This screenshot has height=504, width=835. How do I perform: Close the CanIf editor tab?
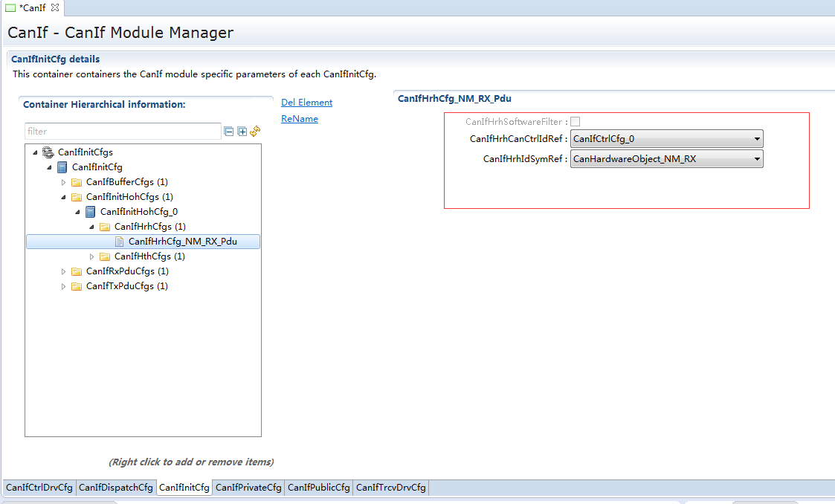[x=54, y=7]
